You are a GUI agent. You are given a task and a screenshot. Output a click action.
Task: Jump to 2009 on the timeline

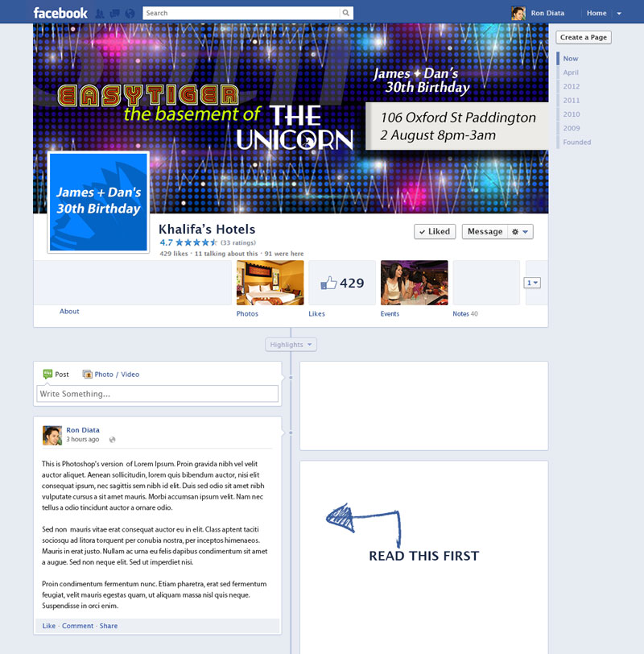pos(572,128)
